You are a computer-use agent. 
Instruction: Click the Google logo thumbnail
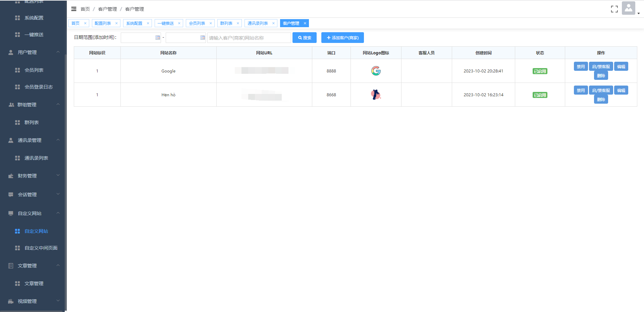coord(376,71)
